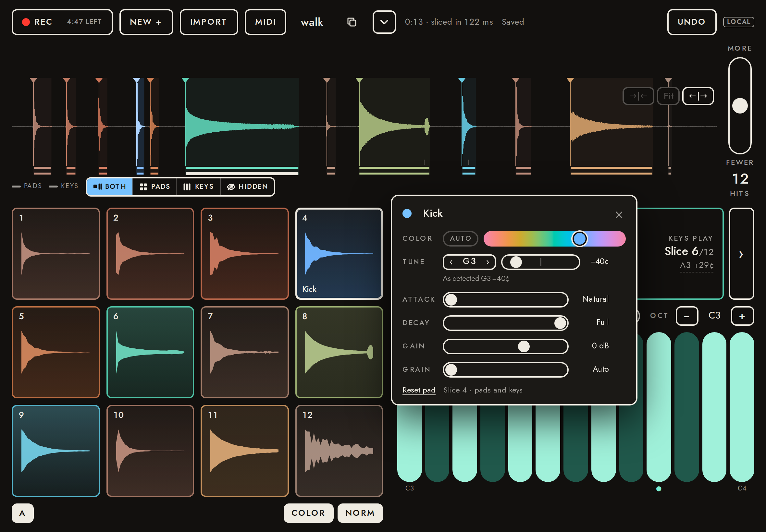Adjust the fine tune cents slider
Screen dimensions: 766x532
point(540,262)
